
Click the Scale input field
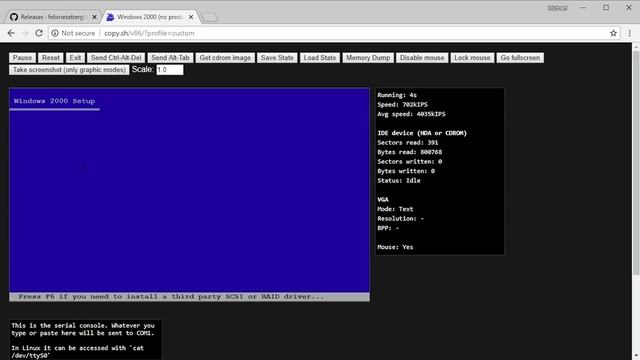(170, 70)
